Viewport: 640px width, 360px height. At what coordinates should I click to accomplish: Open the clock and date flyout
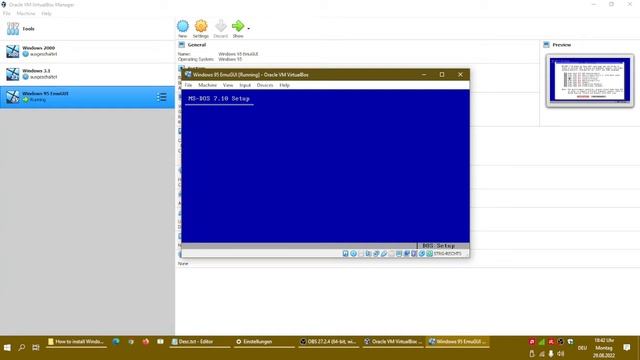click(x=604, y=348)
